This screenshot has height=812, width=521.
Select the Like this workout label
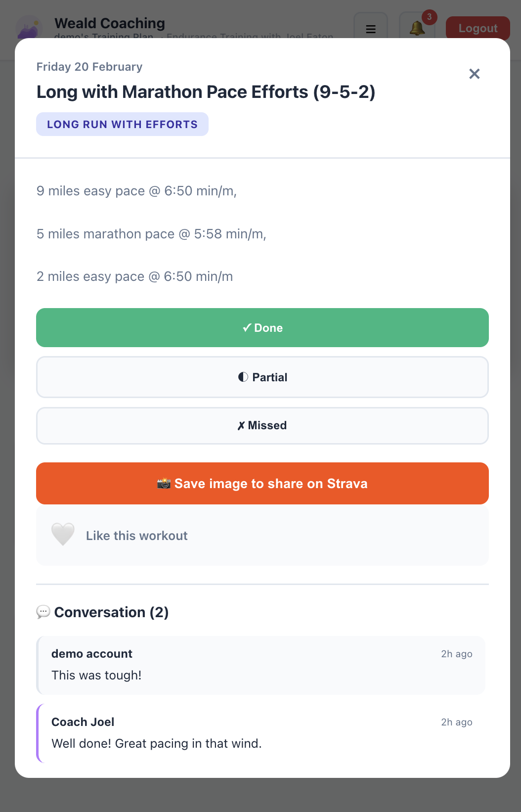(x=137, y=536)
